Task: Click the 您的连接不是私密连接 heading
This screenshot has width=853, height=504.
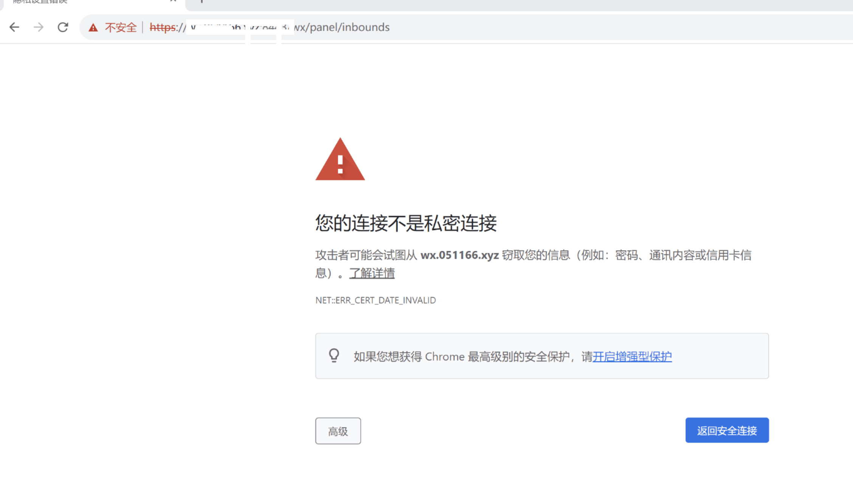Action: coord(406,223)
